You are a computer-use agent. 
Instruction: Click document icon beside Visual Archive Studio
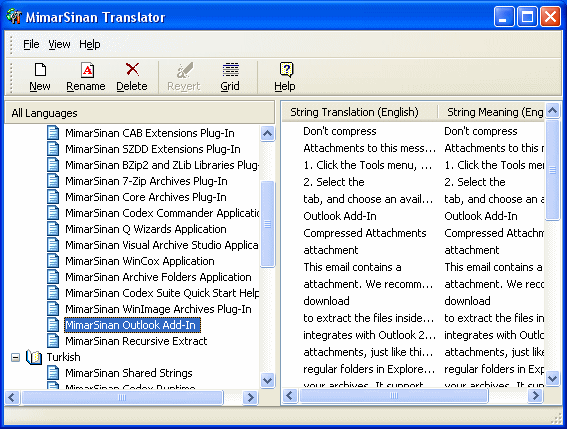click(53, 245)
